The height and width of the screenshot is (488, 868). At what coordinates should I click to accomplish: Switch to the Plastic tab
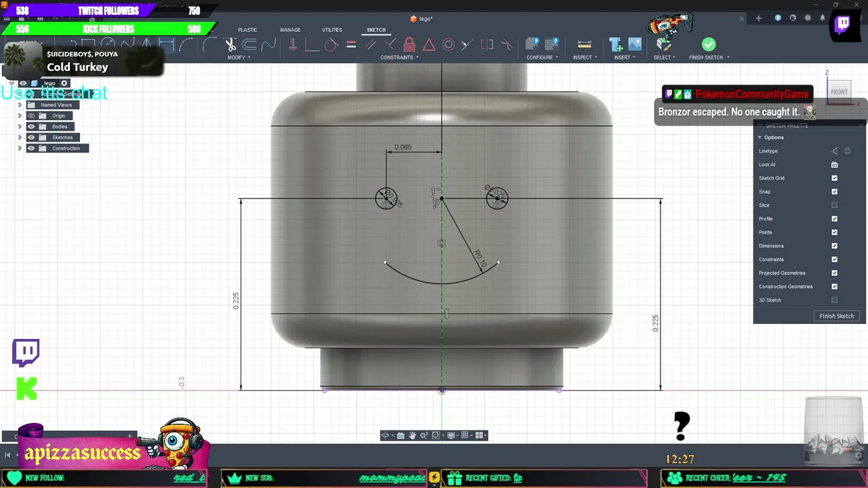248,30
